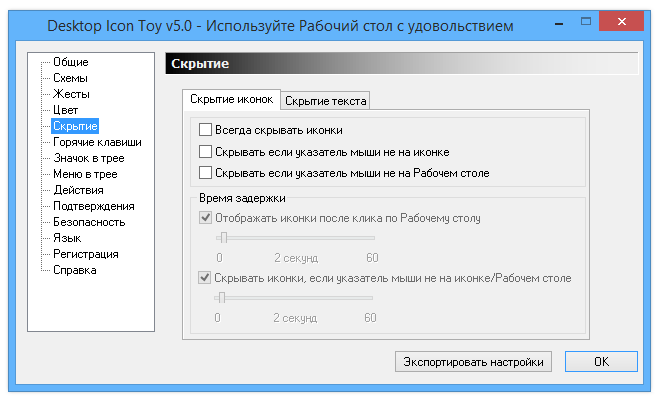Open the Цвет settings page

[x=65, y=110]
